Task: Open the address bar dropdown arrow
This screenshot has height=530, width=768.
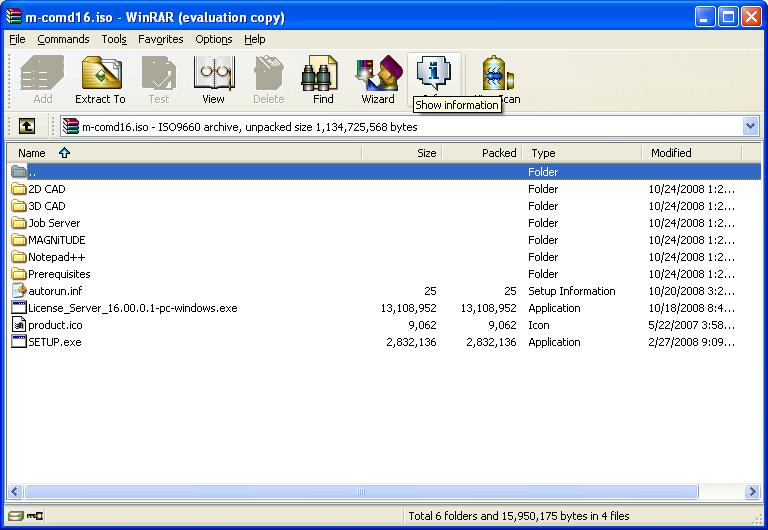Action: [x=750, y=126]
